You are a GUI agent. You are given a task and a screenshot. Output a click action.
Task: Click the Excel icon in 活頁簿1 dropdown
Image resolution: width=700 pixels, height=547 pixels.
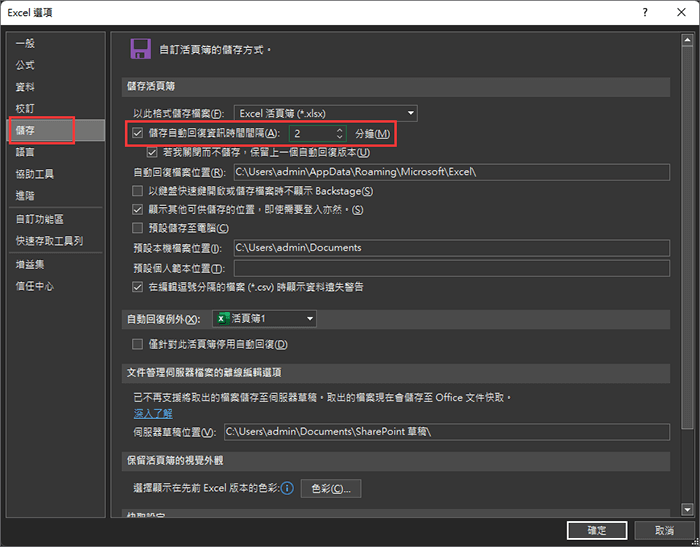click(x=221, y=318)
